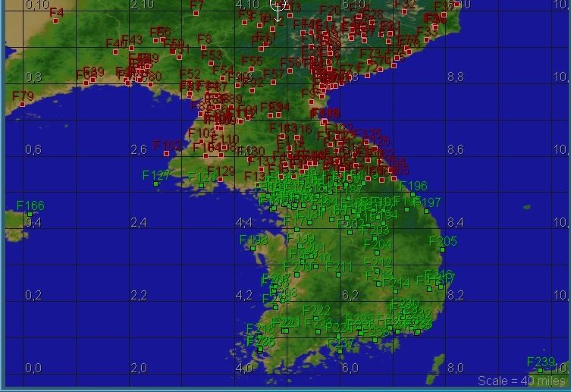571x392 pixels.
Task: Click the grid label 8,0
Action: (456, 368)
